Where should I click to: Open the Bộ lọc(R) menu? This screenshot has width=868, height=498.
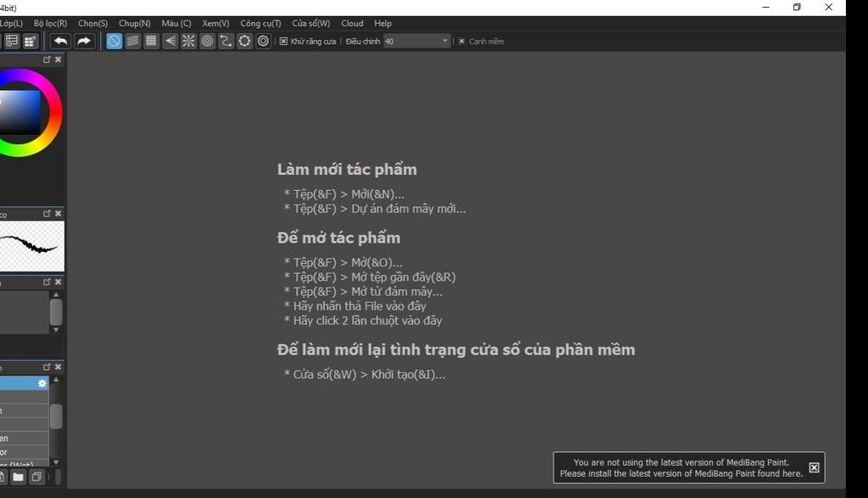coord(50,23)
